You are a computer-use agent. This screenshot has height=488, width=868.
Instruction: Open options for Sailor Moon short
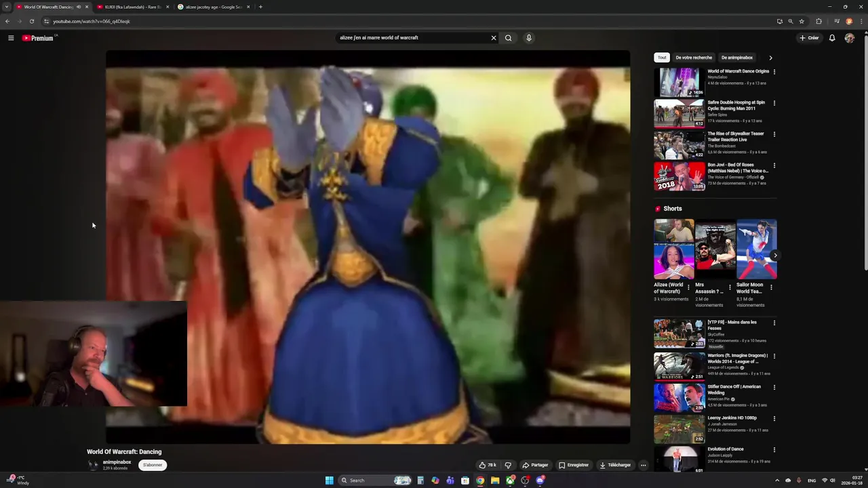pos(771,287)
